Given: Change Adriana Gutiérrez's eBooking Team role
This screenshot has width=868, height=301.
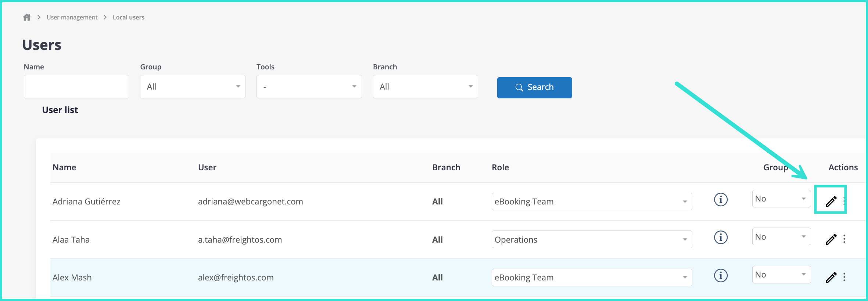Looking at the screenshot, I should [x=591, y=202].
